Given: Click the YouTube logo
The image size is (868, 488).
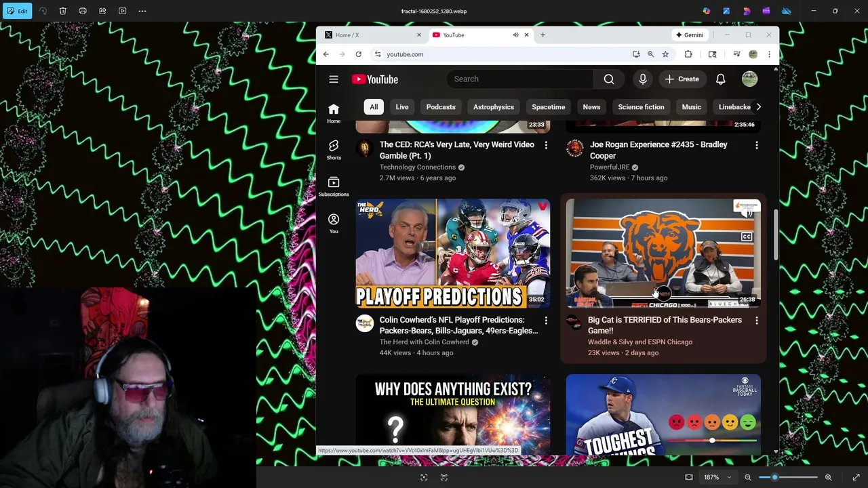Looking at the screenshot, I should 375,79.
